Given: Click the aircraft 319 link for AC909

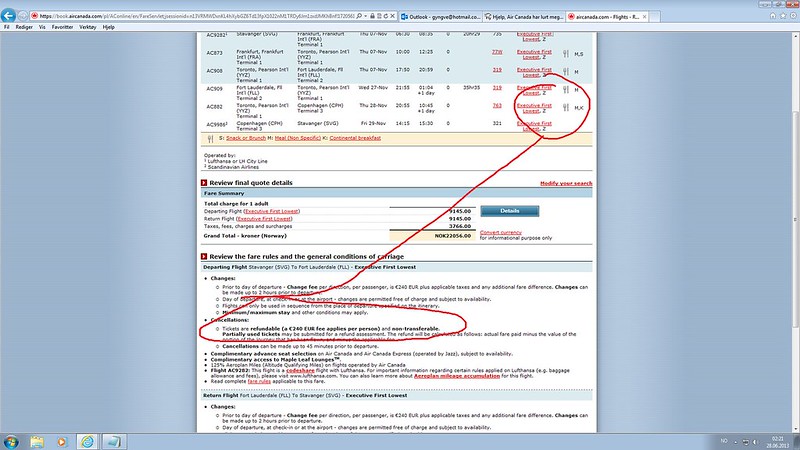Looking at the screenshot, I should (x=497, y=88).
